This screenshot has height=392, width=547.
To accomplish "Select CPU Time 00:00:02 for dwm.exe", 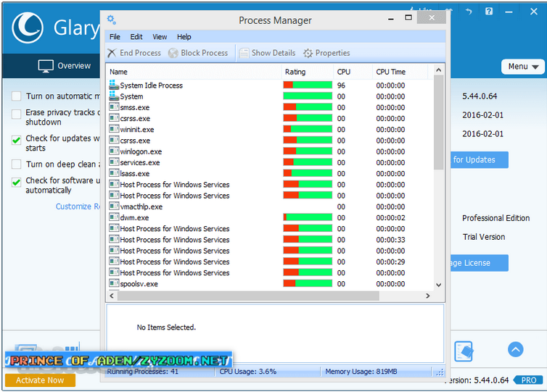I will pos(390,218).
